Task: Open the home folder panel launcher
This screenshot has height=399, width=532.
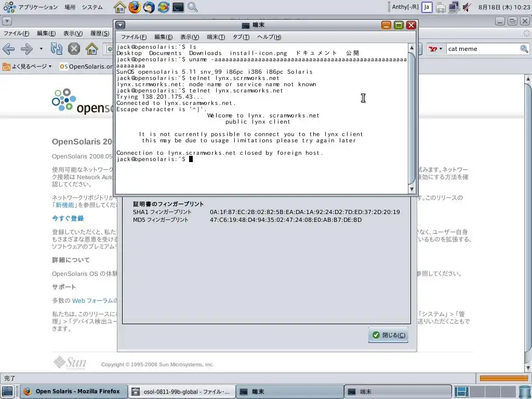Action: click(119, 7)
